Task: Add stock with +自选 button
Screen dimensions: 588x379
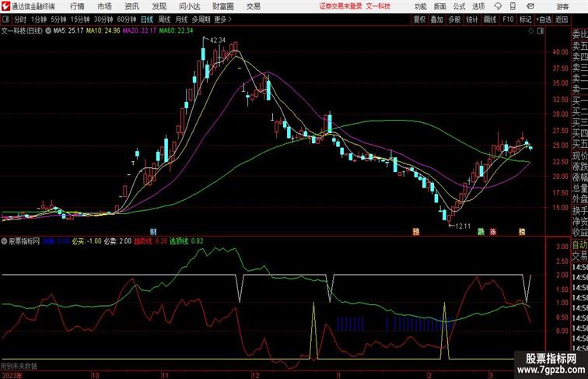Action: [544, 19]
